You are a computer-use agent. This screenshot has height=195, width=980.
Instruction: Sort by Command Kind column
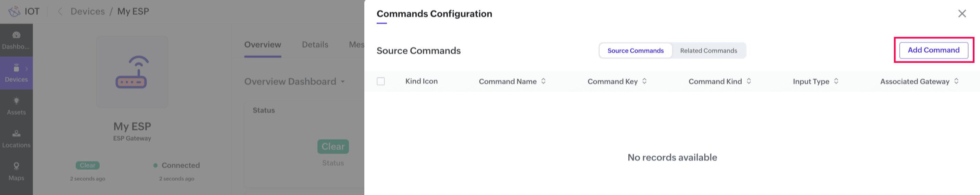[x=749, y=81]
